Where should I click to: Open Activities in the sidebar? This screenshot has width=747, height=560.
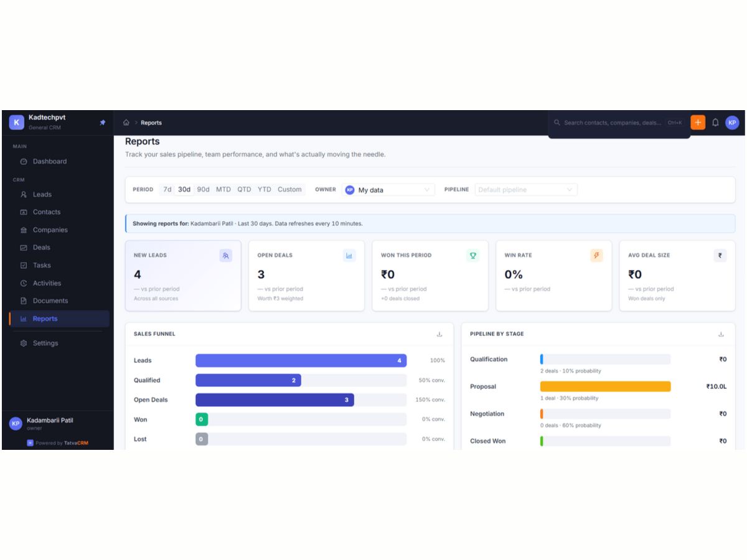click(x=60, y=283)
